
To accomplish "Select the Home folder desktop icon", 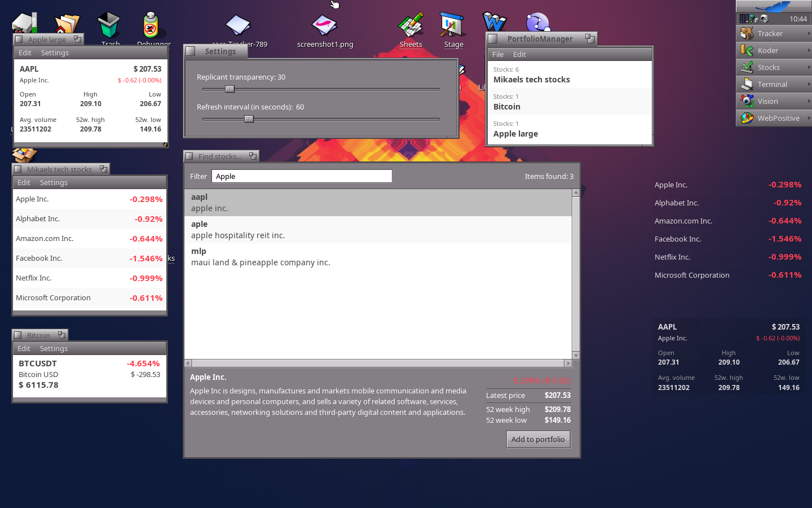I will click(67, 24).
